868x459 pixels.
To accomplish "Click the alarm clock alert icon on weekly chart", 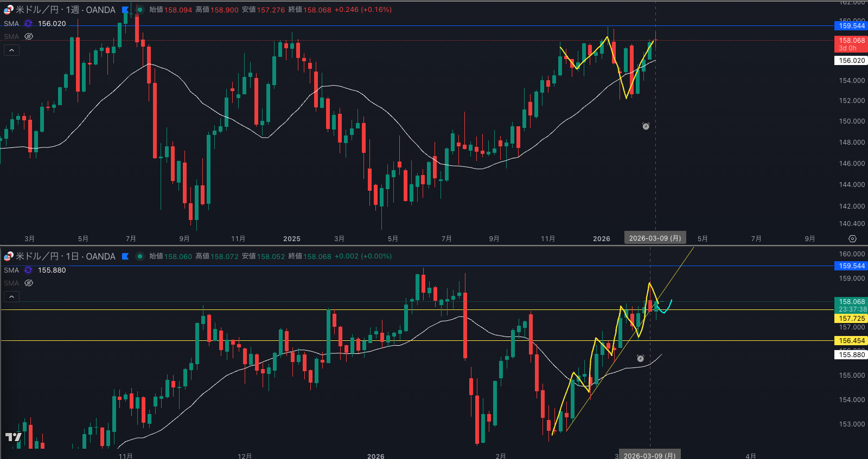I will (x=646, y=126).
